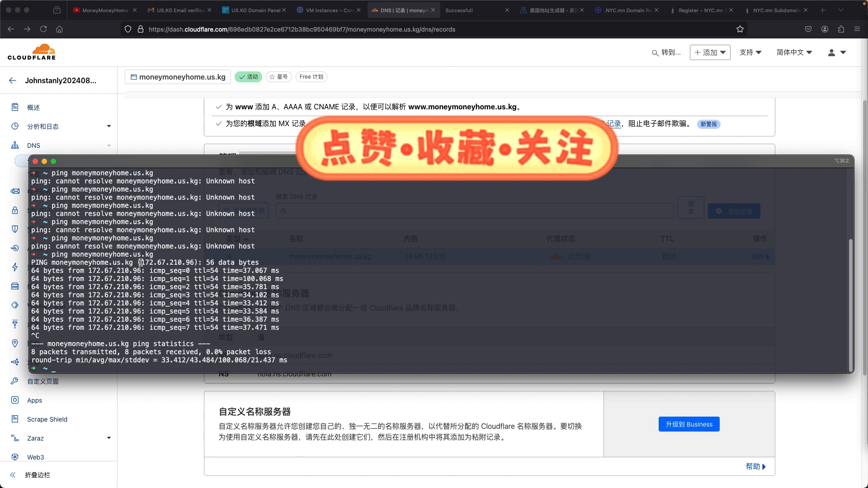This screenshot has width=868, height=488.
Task: Click the 新警报 badge
Action: (x=708, y=124)
